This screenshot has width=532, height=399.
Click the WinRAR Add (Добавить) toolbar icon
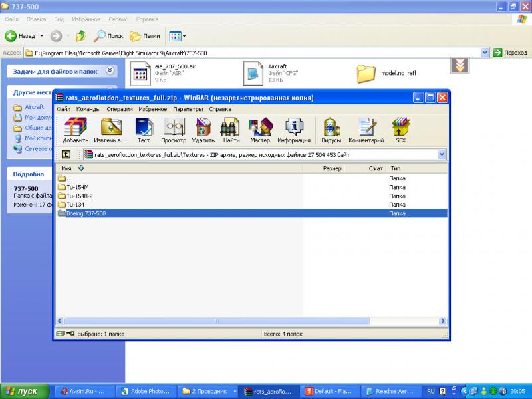[75, 130]
